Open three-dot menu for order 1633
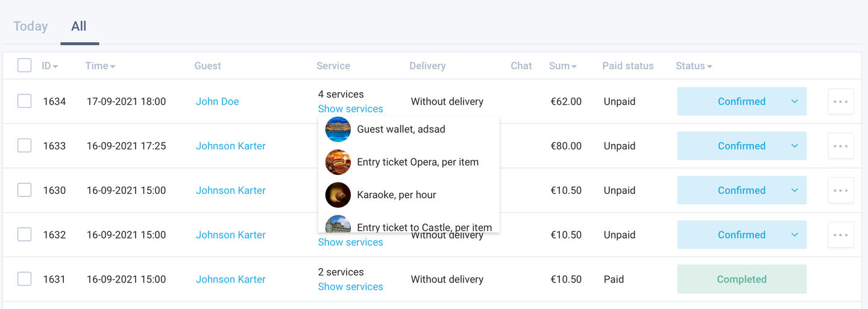 tap(841, 146)
